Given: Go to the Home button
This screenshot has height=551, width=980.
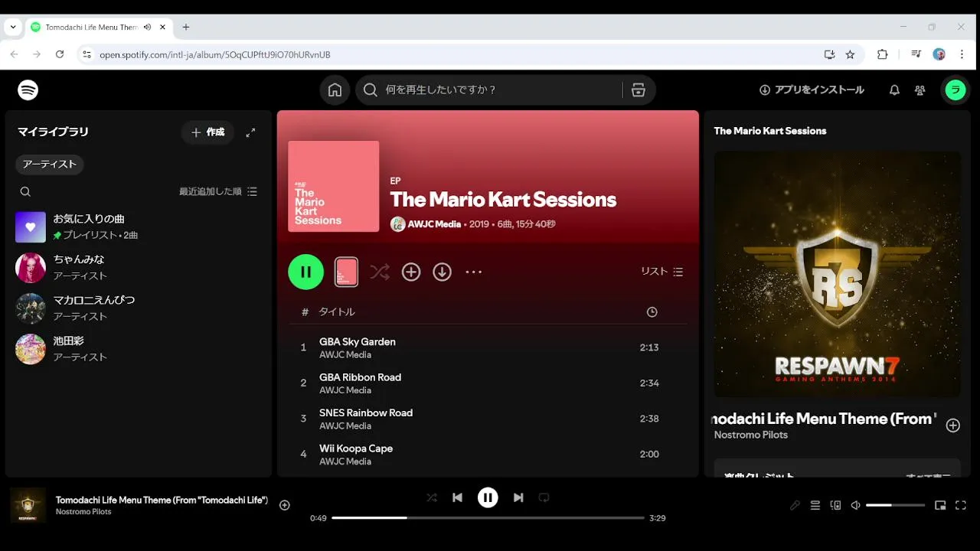Looking at the screenshot, I should pyautogui.click(x=335, y=90).
